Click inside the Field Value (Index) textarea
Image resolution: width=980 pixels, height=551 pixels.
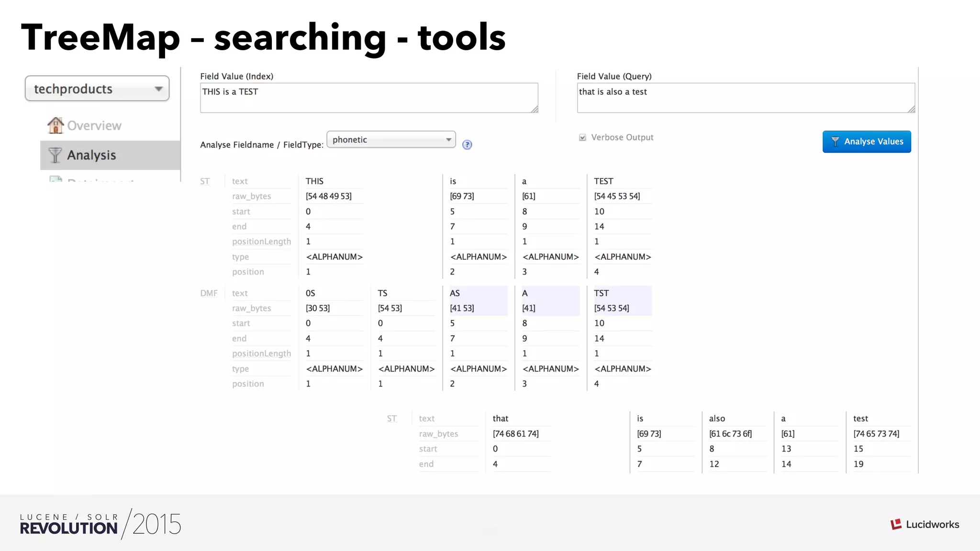coord(369,98)
